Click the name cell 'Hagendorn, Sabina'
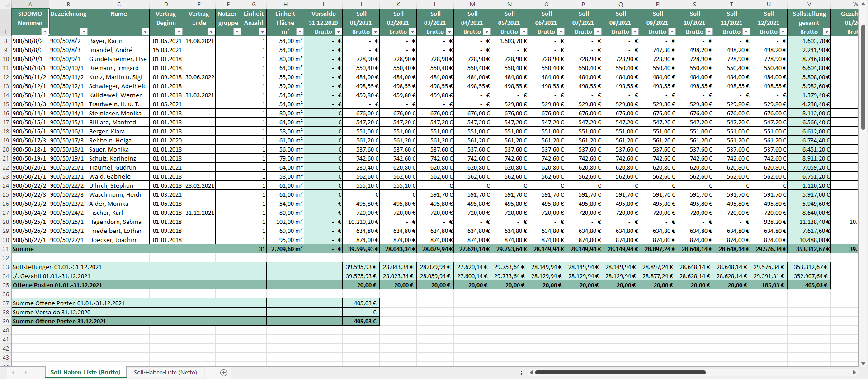The image size is (868, 379). [x=119, y=222]
